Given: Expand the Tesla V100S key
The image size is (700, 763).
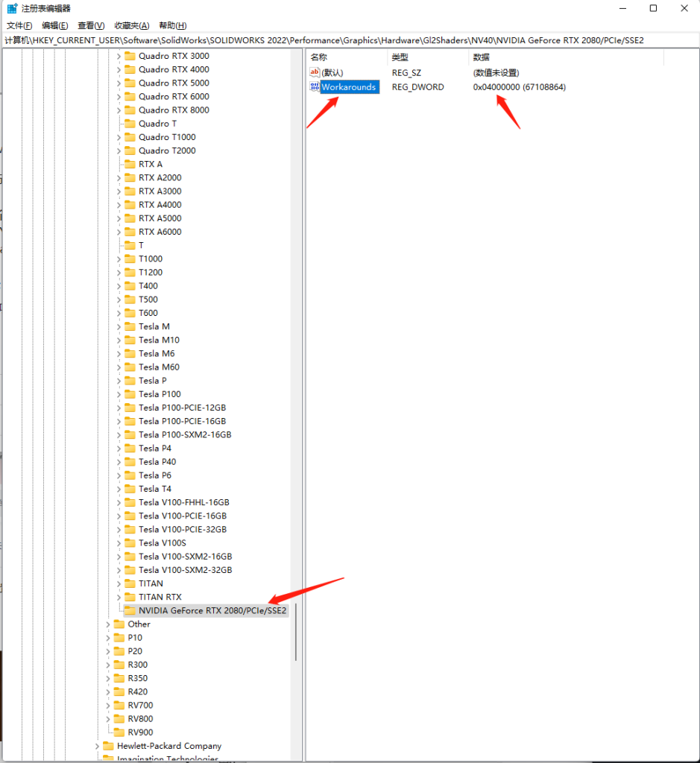Looking at the screenshot, I should [119, 543].
